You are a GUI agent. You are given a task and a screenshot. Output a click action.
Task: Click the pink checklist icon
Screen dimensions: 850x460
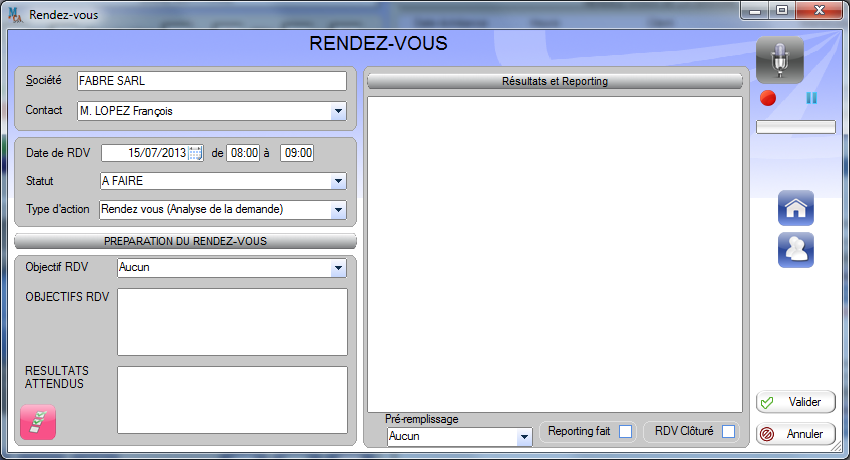coord(38,422)
